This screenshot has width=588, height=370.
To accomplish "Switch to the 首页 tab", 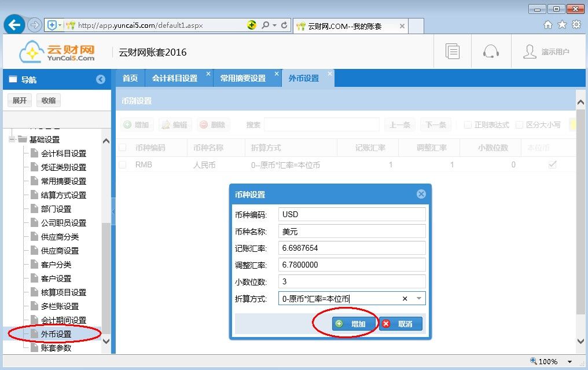I will pos(130,78).
